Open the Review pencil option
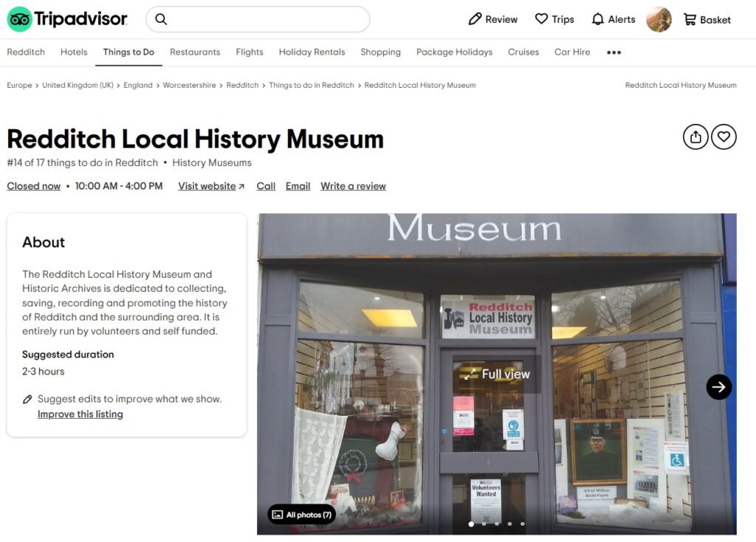The width and height of the screenshot is (756, 542). click(492, 19)
